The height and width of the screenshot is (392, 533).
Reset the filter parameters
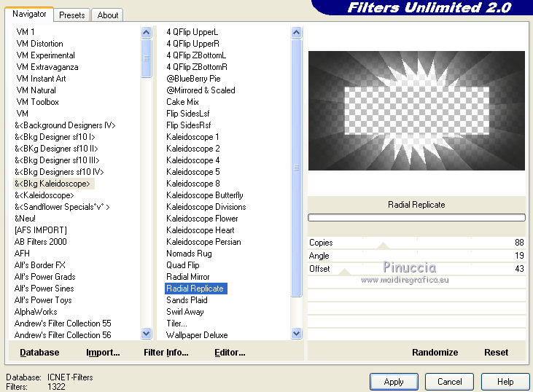[x=496, y=352]
